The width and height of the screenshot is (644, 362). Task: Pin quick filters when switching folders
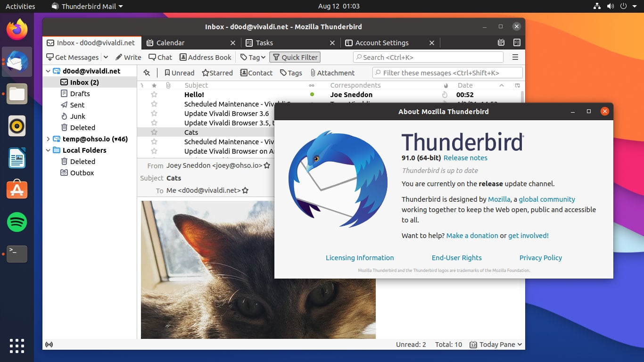point(147,73)
